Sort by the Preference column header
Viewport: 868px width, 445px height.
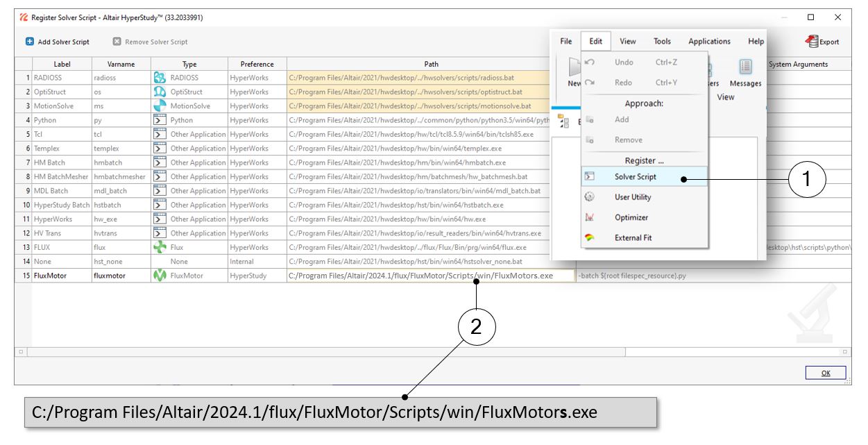click(257, 64)
